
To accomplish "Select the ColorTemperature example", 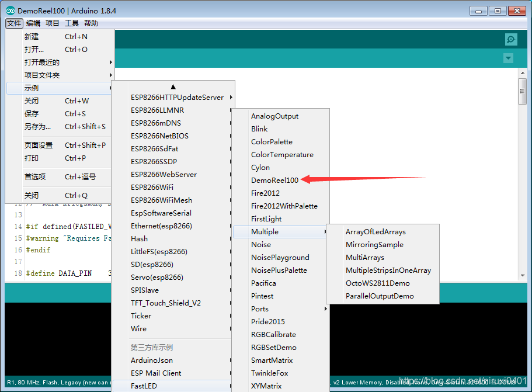I will pos(281,155).
